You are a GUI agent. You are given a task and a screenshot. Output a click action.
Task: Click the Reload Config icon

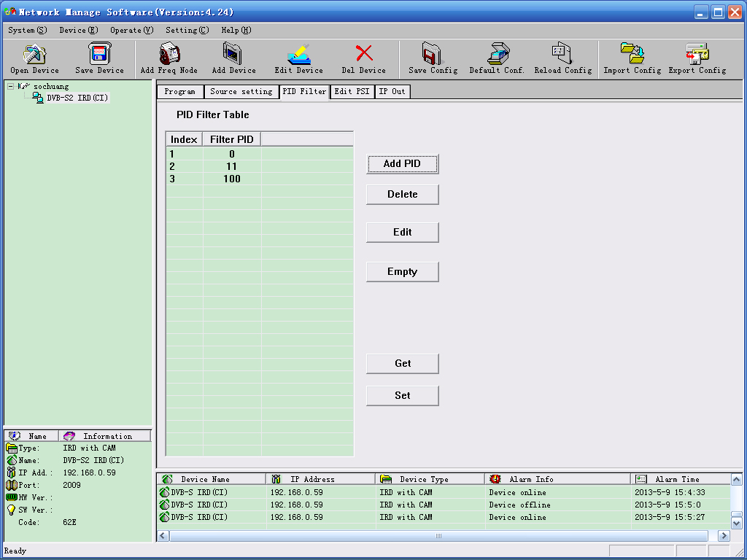(x=562, y=54)
